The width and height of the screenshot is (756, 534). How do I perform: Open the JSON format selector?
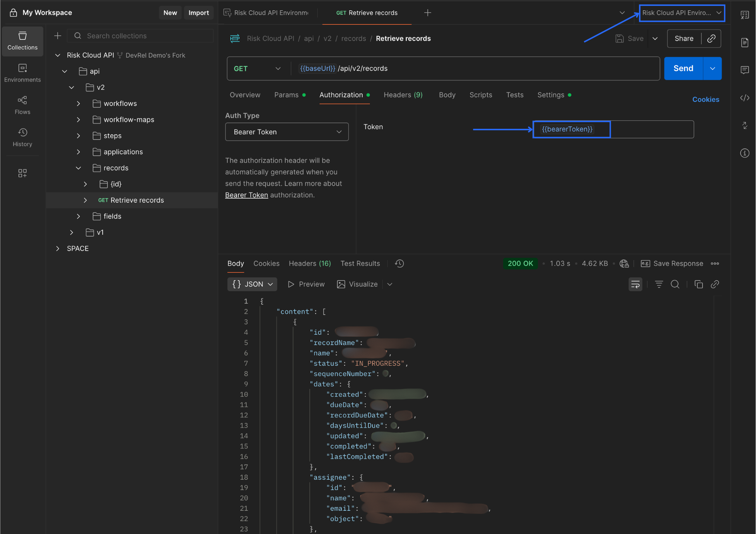pyautogui.click(x=252, y=284)
